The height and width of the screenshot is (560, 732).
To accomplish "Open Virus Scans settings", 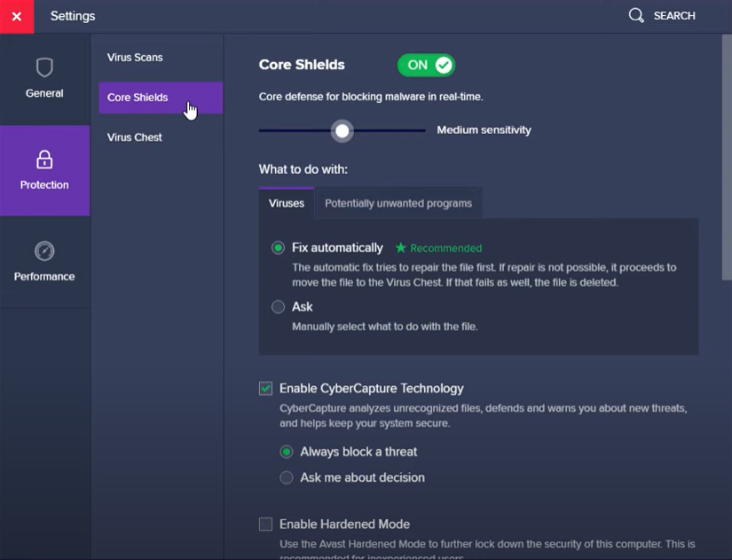I will click(135, 58).
